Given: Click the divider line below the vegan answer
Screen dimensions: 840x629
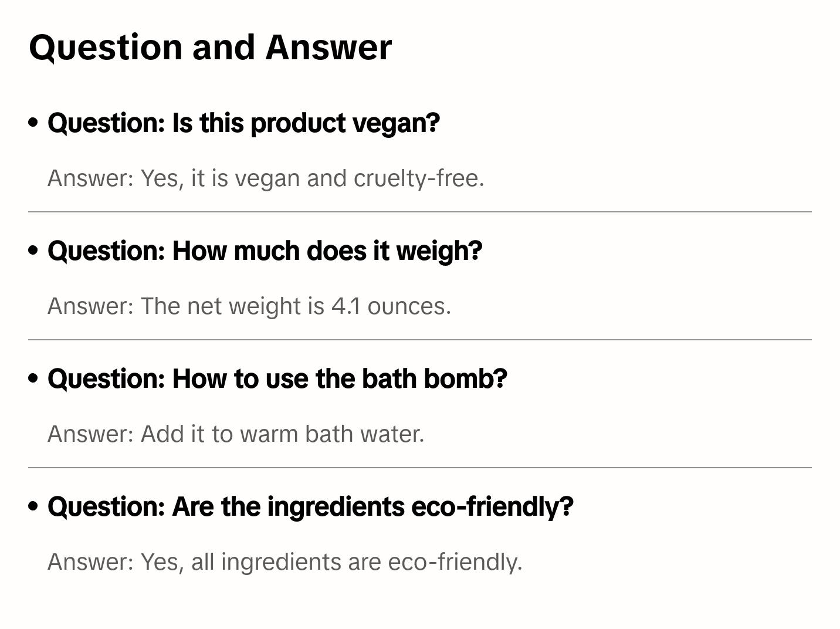Looking at the screenshot, I should pos(420,212).
